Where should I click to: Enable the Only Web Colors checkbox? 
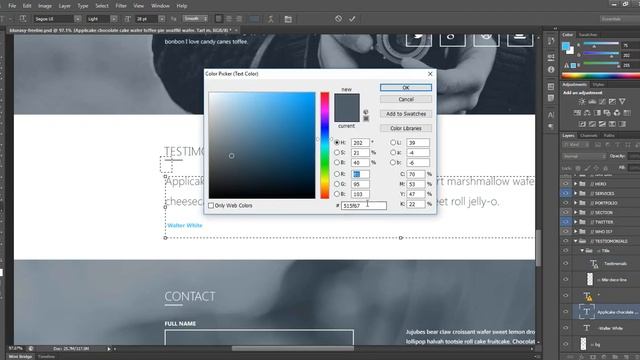[x=211, y=205]
